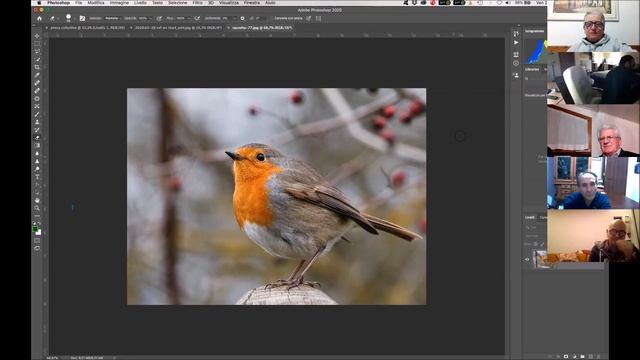Open the Edit Toolbar three-dots button
This screenshot has width=640, height=360.
pyautogui.click(x=37, y=216)
